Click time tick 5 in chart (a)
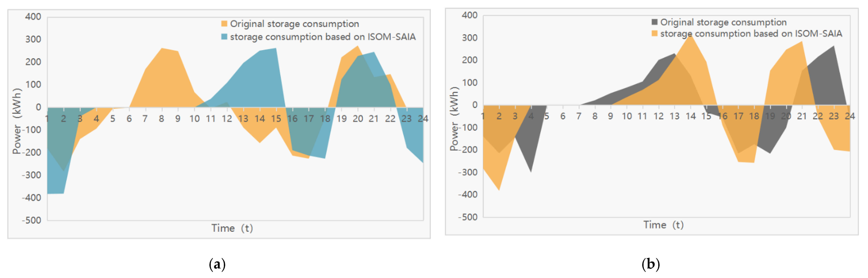The width and height of the screenshot is (868, 278). pyautogui.click(x=113, y=119)
